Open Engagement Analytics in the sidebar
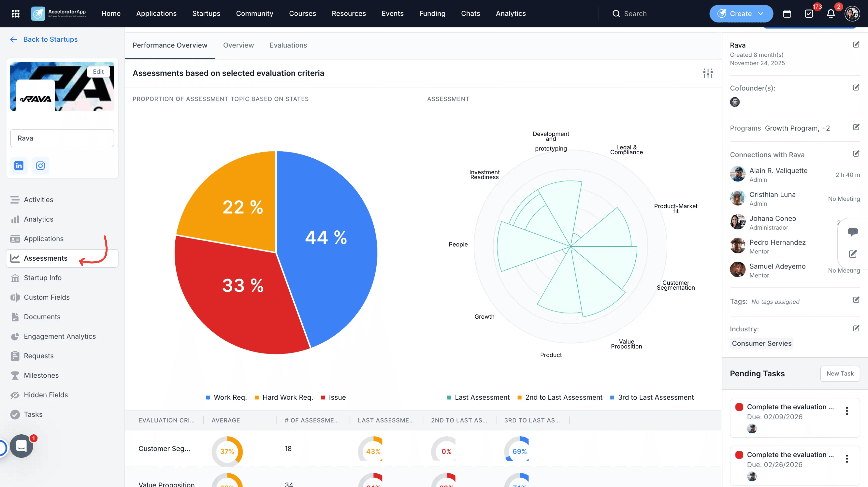The height and width of the screenshot is (487, 868). click(x=62, y=336)
